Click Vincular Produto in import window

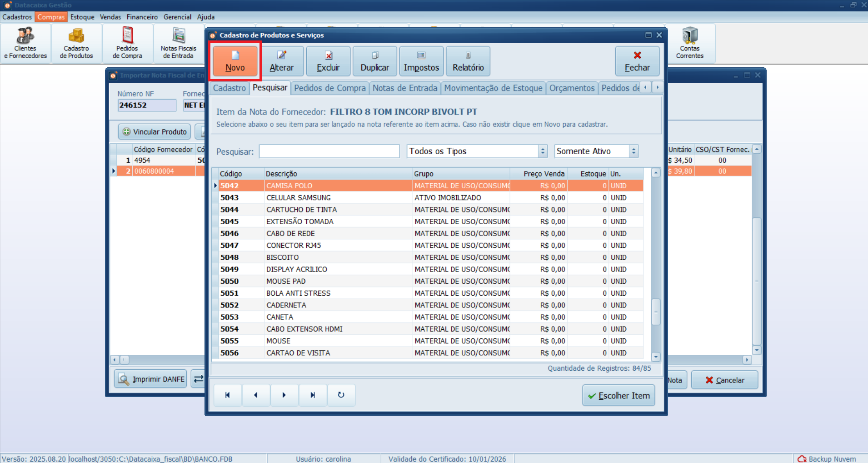(x=155, y=132)
